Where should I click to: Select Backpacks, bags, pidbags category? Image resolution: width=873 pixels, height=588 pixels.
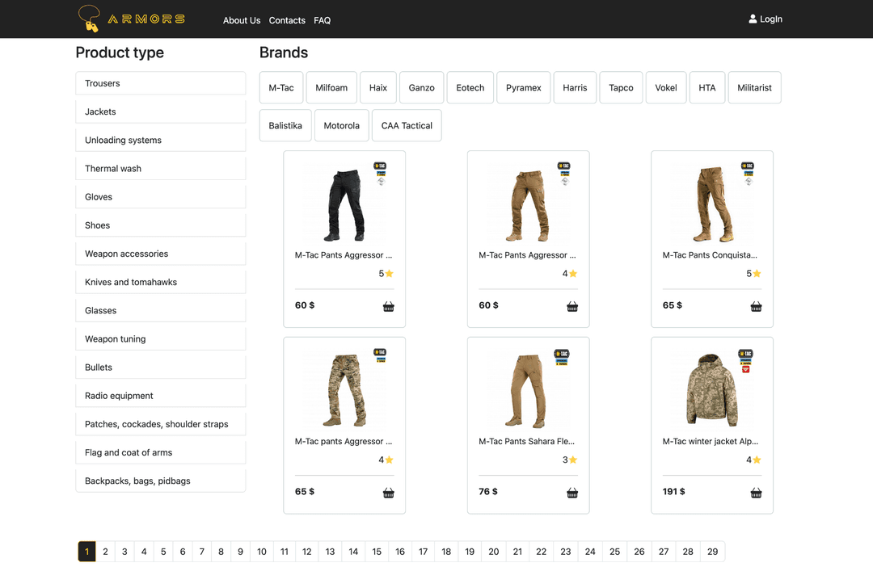pos(160,480)
